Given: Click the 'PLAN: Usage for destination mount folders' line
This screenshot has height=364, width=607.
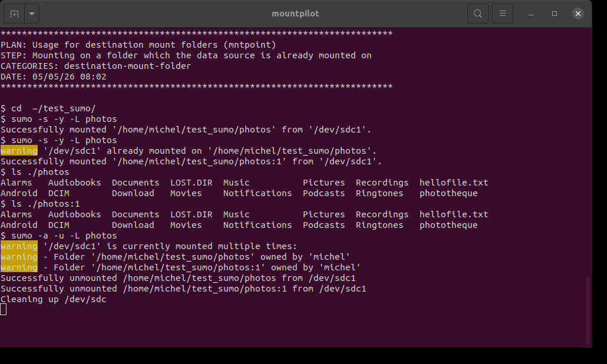Looking at the screenshot, I should 138,45.
